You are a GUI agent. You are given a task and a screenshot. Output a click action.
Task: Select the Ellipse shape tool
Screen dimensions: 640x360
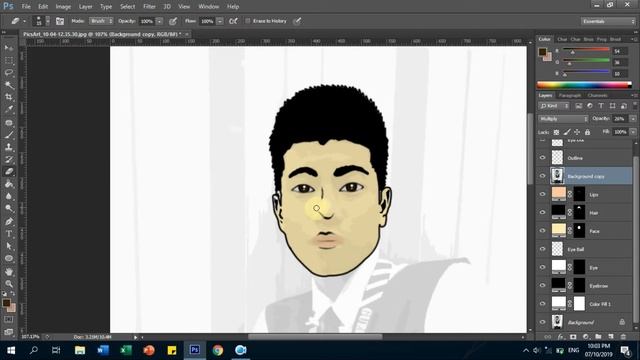[9, 258]
